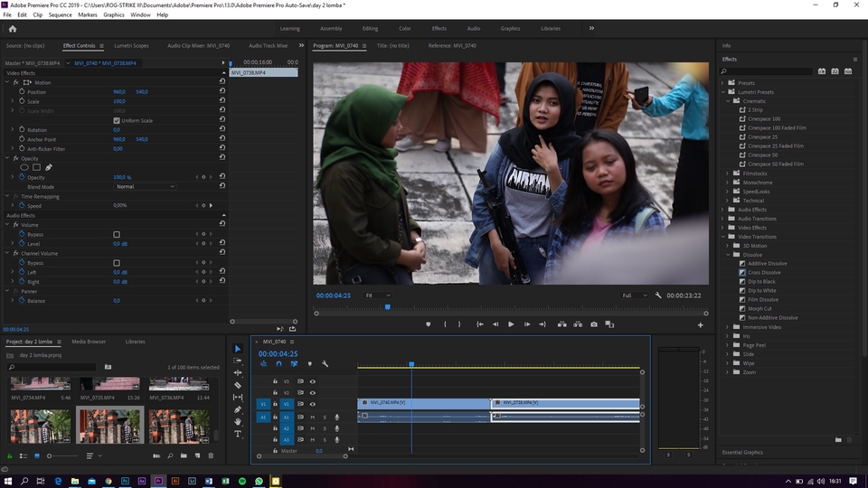The width and height of the screenshot is (868, 488).
Task: Open the button editor plus icon
Action: tap(700, 324)
